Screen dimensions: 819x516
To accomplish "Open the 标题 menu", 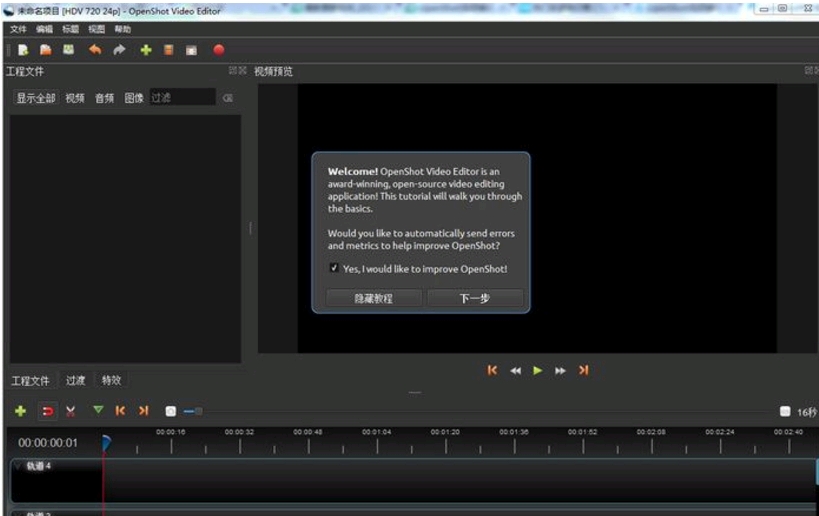I will [71, 29].
